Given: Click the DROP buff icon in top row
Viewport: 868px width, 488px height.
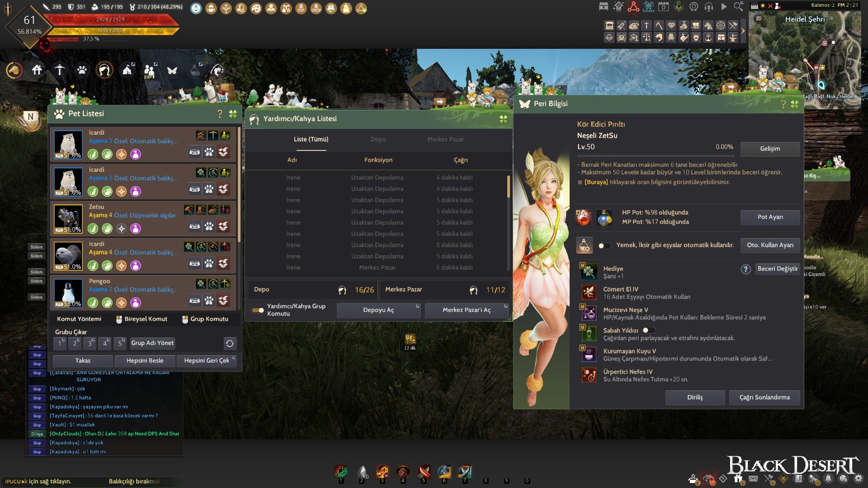Looking at the screenshot, I should point(316,8).
